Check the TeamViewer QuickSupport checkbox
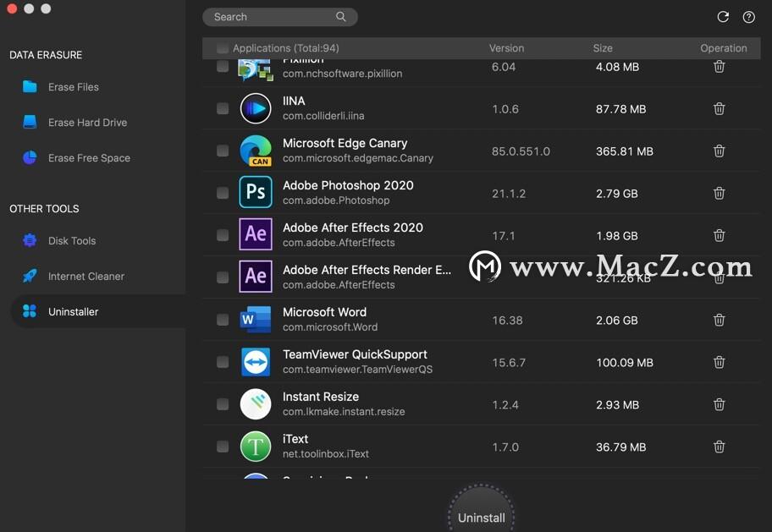This screenshot has height=532, width=772. point(223,362)
